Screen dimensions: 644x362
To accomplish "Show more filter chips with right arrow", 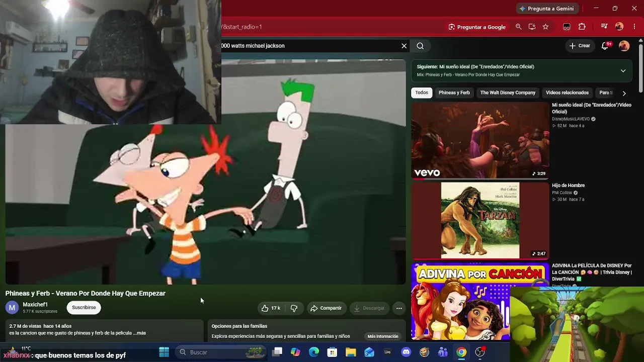I will 624,93.
